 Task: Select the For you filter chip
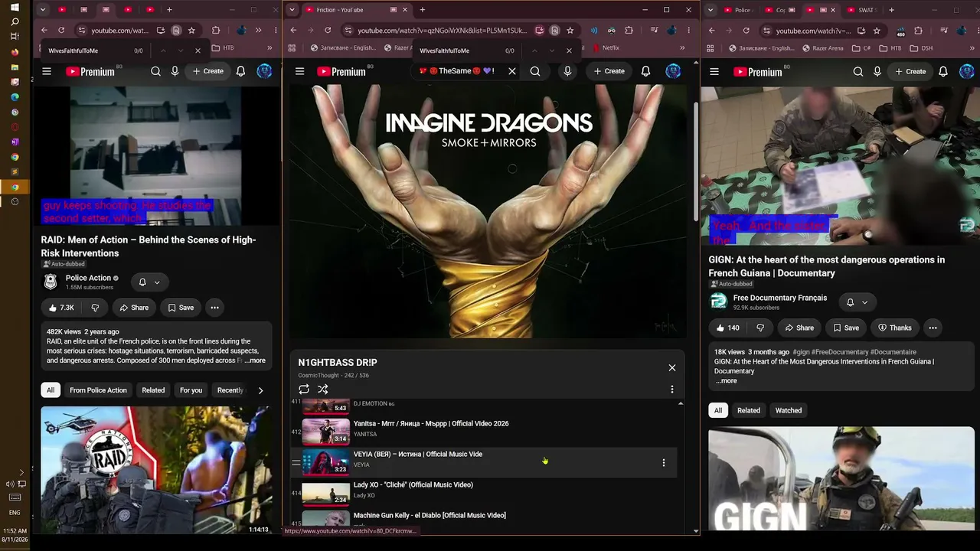[x=191, y=390]
